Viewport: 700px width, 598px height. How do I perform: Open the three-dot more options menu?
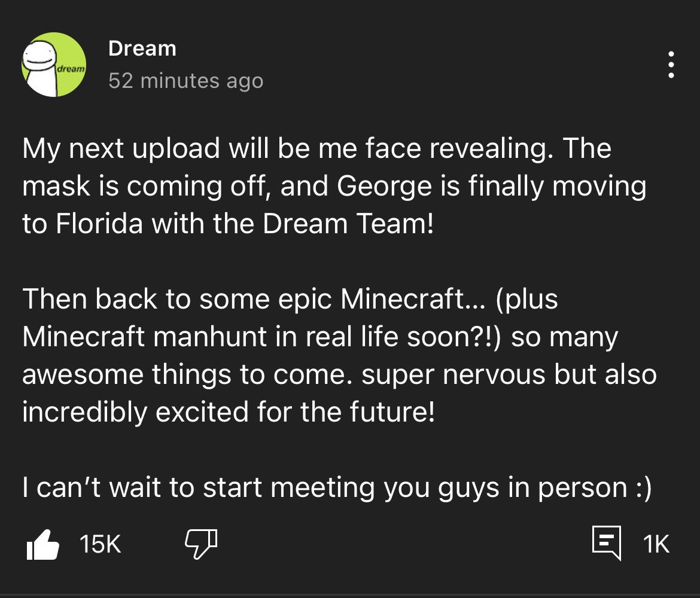click(x=671, y=65)
